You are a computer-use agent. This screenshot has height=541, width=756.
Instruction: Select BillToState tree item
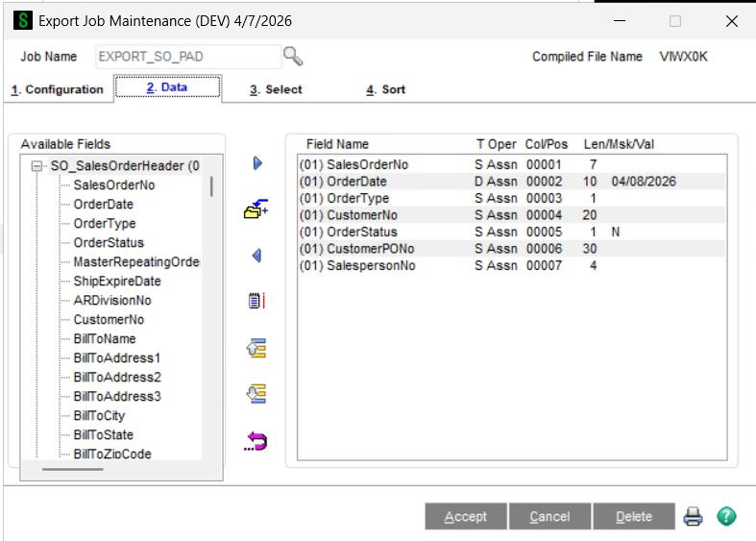(103, 435)
